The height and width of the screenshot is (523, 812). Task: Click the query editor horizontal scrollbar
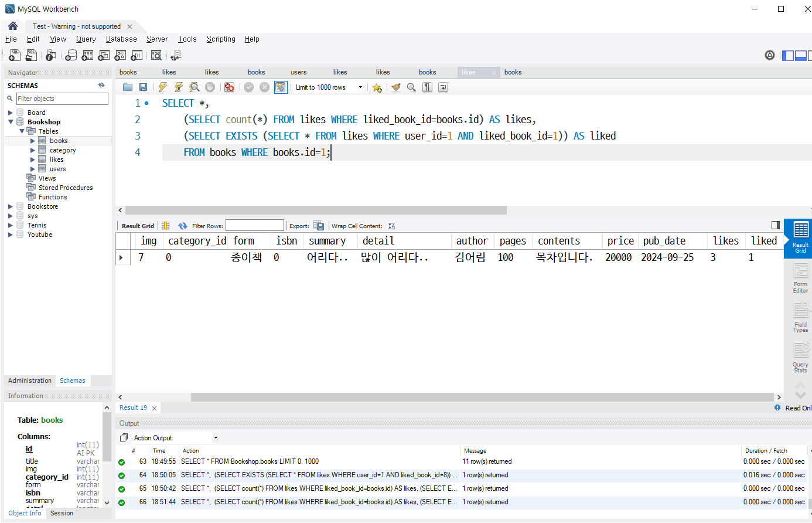point(316,210)
